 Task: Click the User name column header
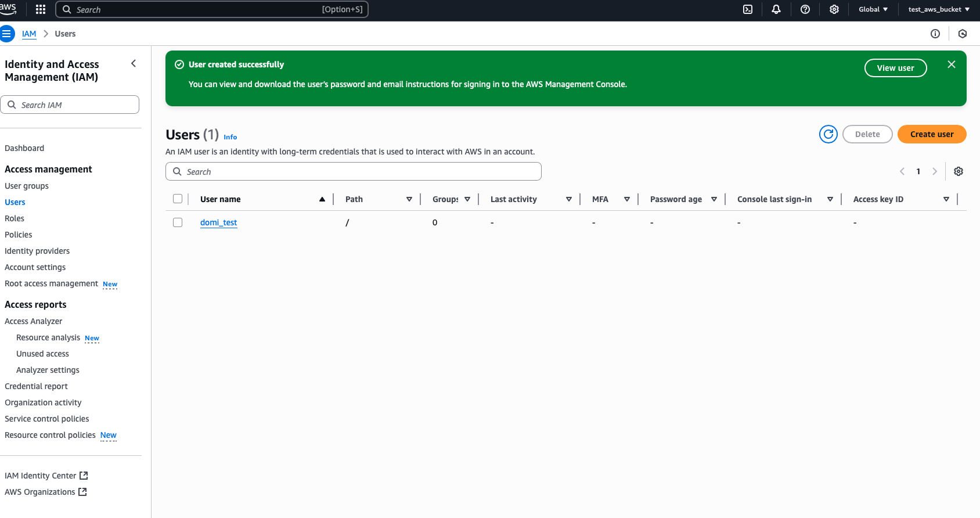coord(221,199)
